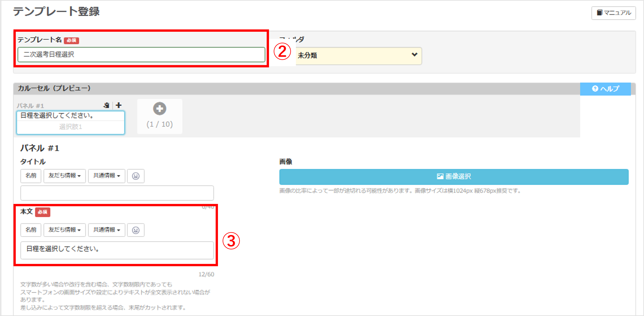
Task: Click the copy icon on パネル #1
Action: (x=107, y=105)
